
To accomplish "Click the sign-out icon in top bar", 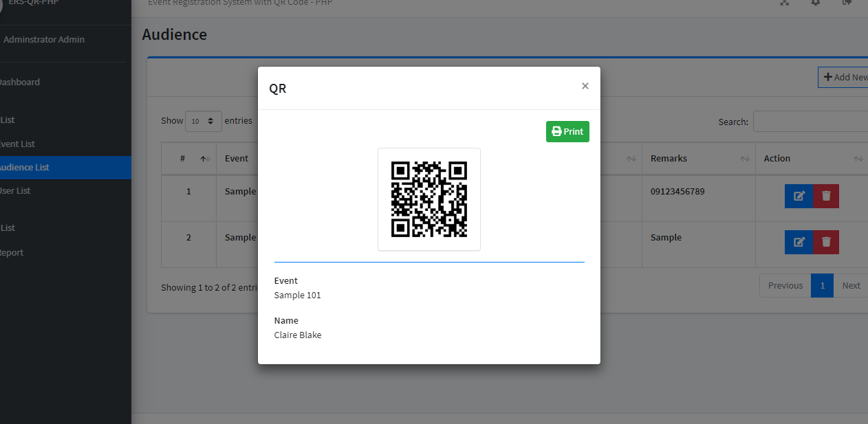I will [847, 3].
